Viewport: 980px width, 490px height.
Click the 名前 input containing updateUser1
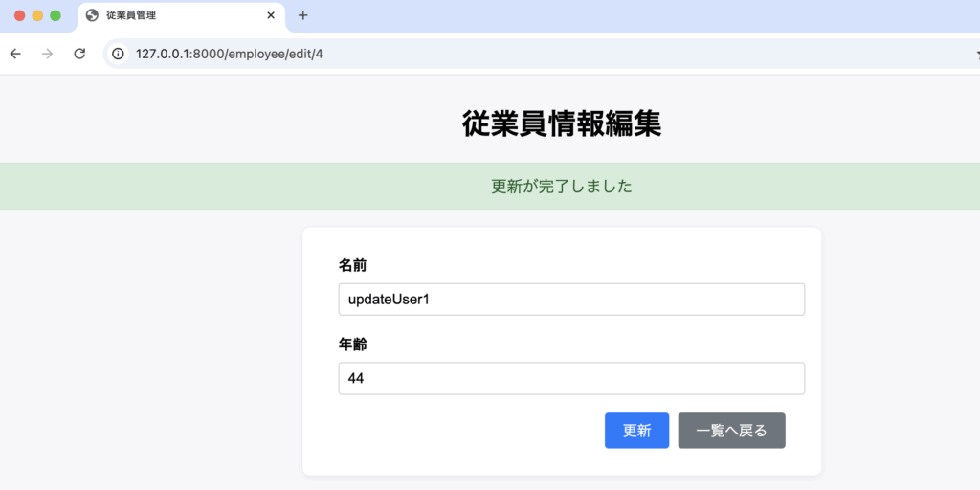click(571, 300)
